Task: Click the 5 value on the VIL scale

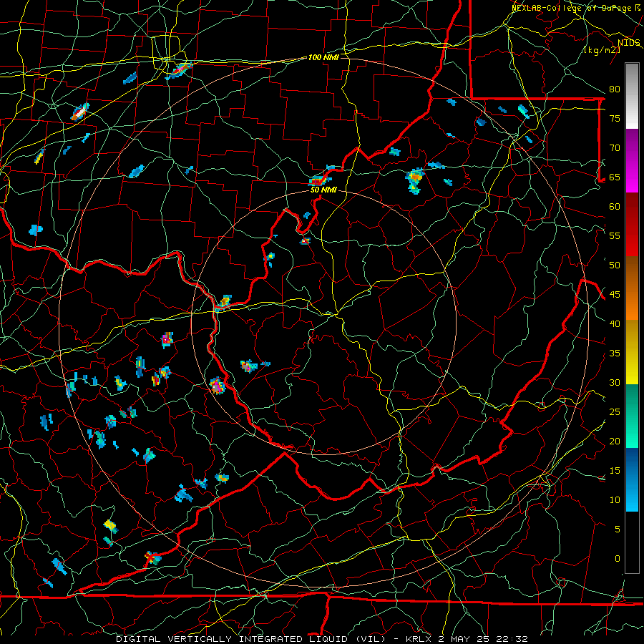Action: [x=618, y=530]
